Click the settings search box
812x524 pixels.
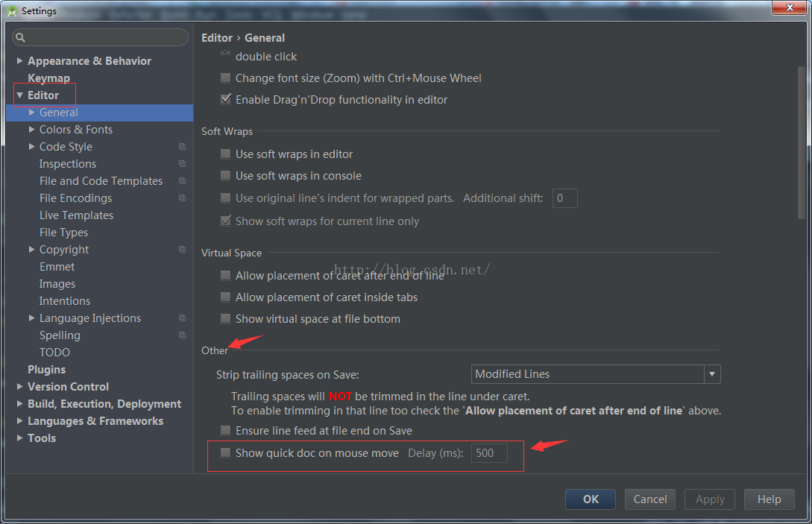pos(104,37)
